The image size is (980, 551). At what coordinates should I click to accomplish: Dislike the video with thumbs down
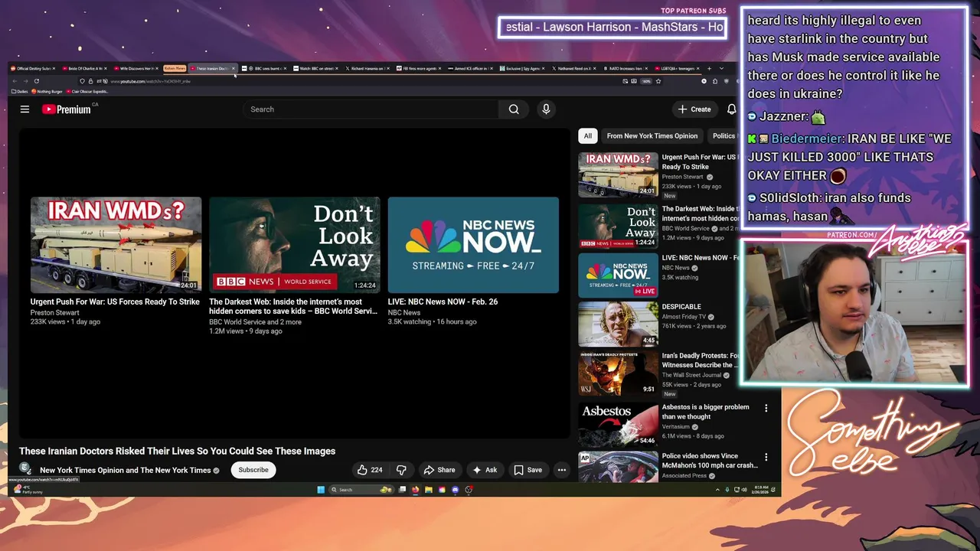click(401, 470)
